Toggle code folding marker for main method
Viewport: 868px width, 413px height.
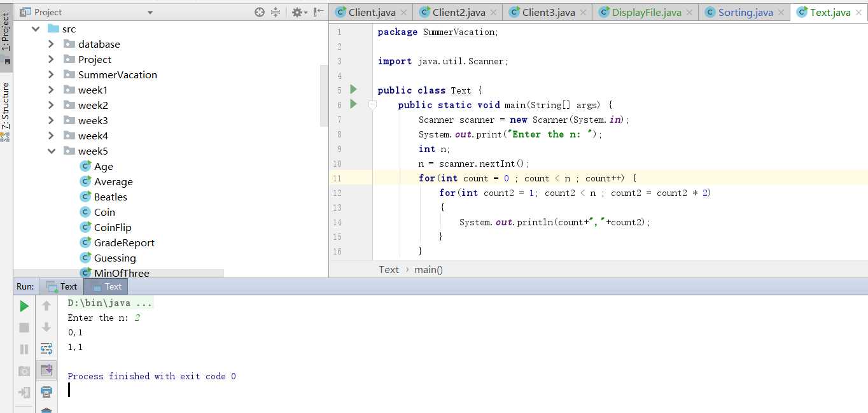372,105
